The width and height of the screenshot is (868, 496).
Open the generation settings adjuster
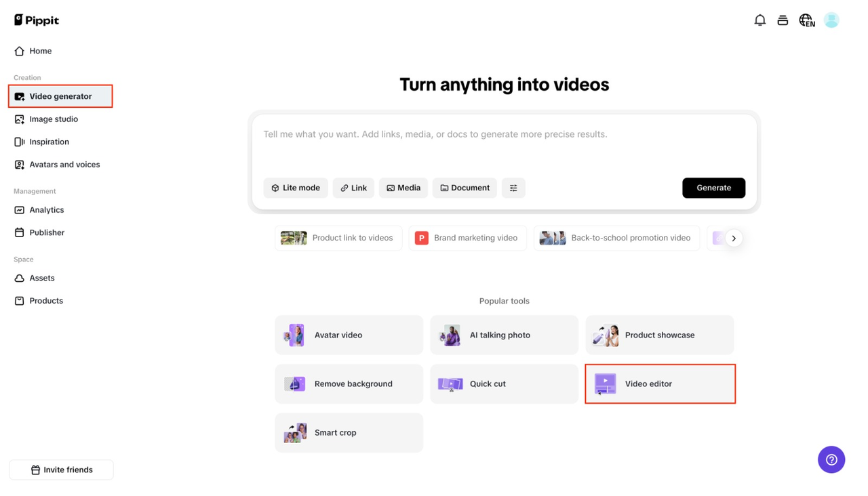point(513,188)
